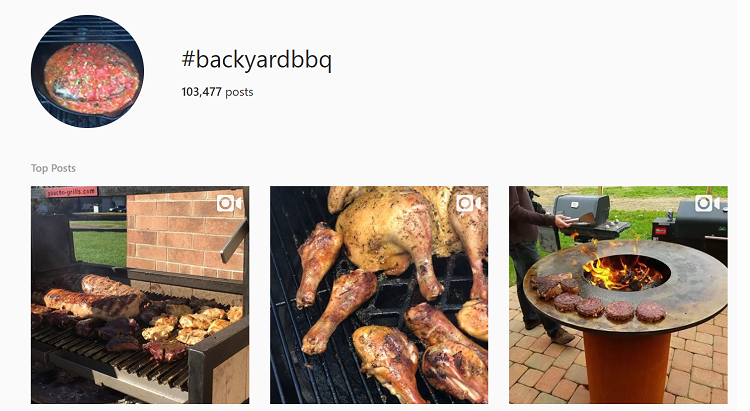Click the video icon on the chicken post
This screenshot has width=750, height=411.
pos(468,203)
